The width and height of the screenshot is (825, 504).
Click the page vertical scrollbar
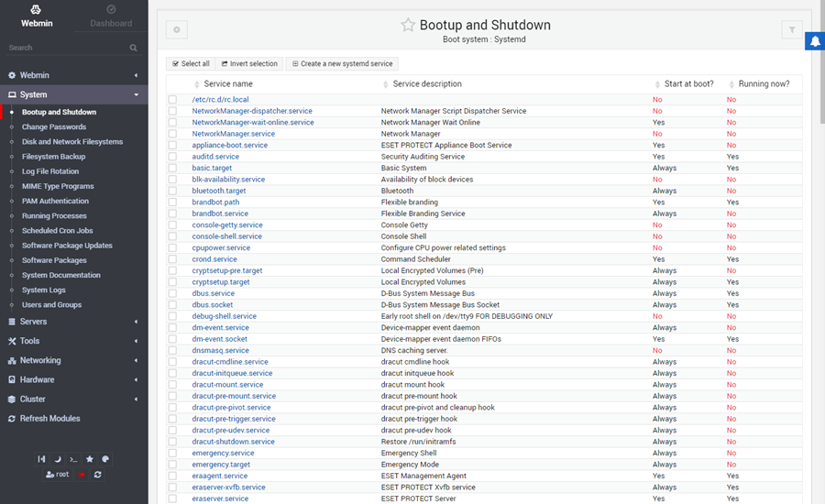822,62
